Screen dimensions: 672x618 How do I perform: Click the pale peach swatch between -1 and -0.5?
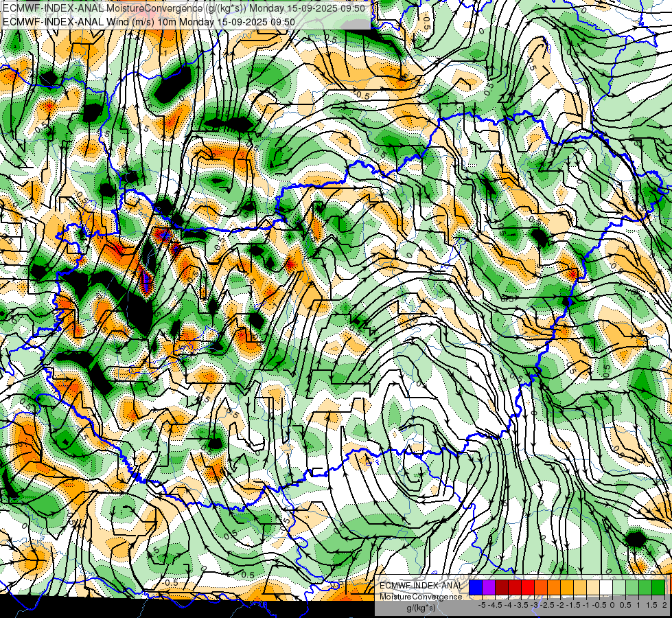(x=593, y=587)
